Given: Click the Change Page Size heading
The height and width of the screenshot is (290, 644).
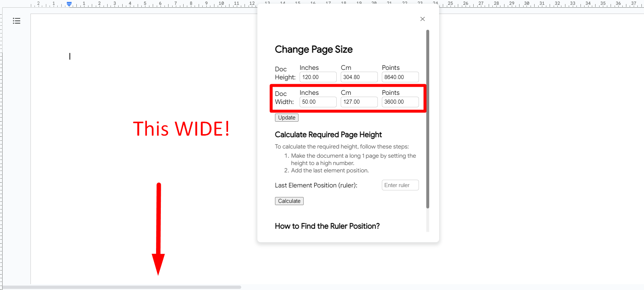Looking at the screenshot, I should (x=314, y=49).
